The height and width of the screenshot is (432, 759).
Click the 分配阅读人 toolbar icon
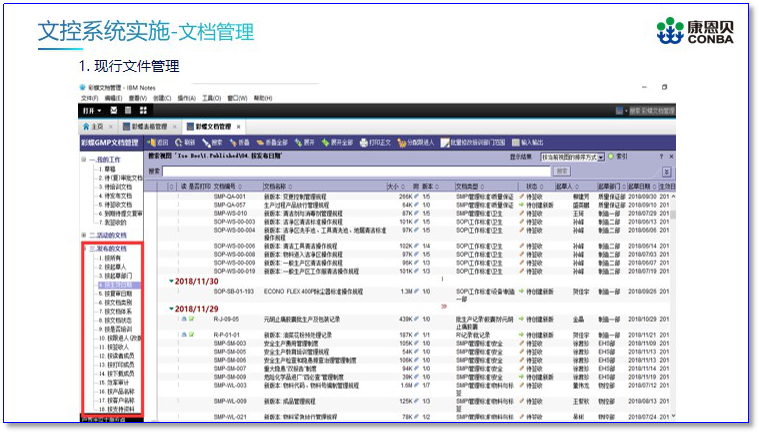[403, 143]
